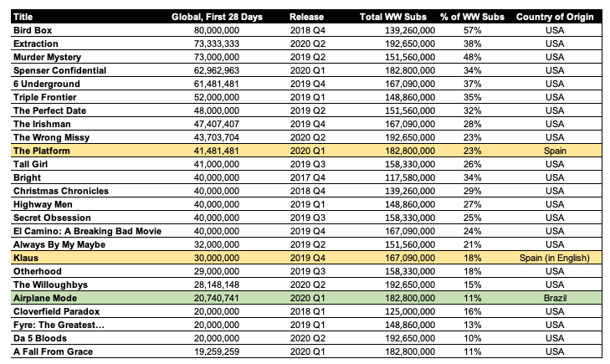Click the Release column header
This screenshot has width=610, height=364.
[306, 17]
